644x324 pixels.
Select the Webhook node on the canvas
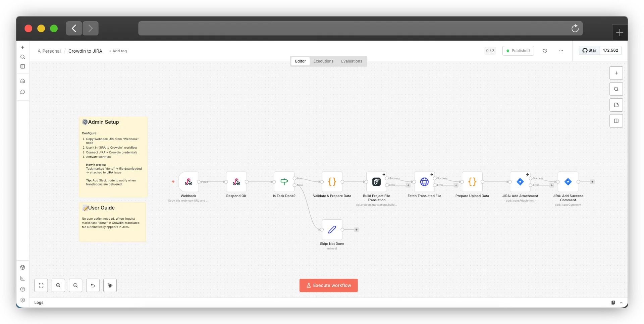(x=188, y=182)
